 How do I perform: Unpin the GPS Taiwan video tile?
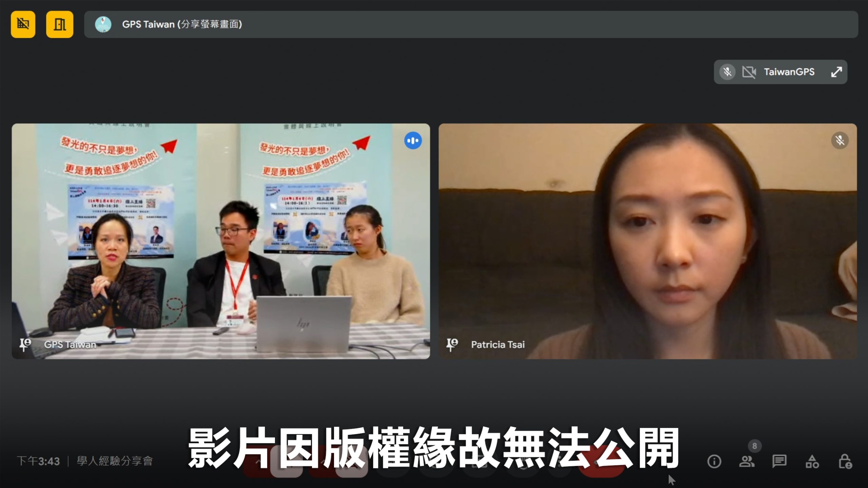(x=25, y=345)
